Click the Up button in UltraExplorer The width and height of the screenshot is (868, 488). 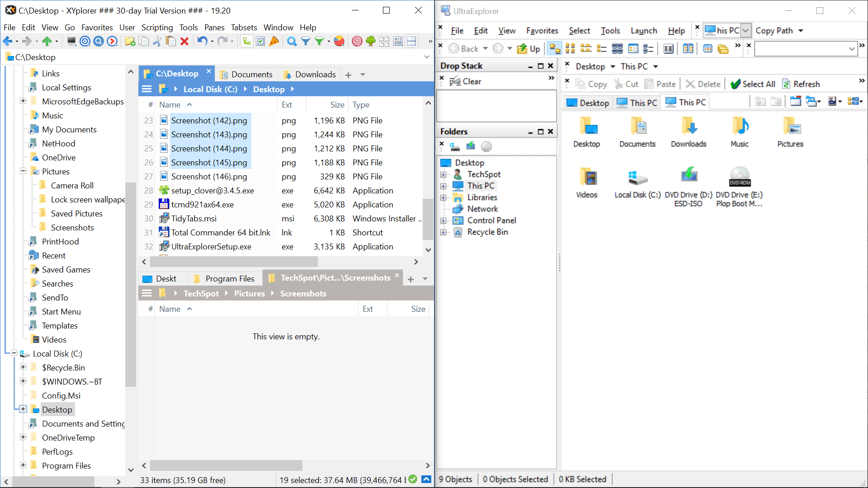(528, 49)
